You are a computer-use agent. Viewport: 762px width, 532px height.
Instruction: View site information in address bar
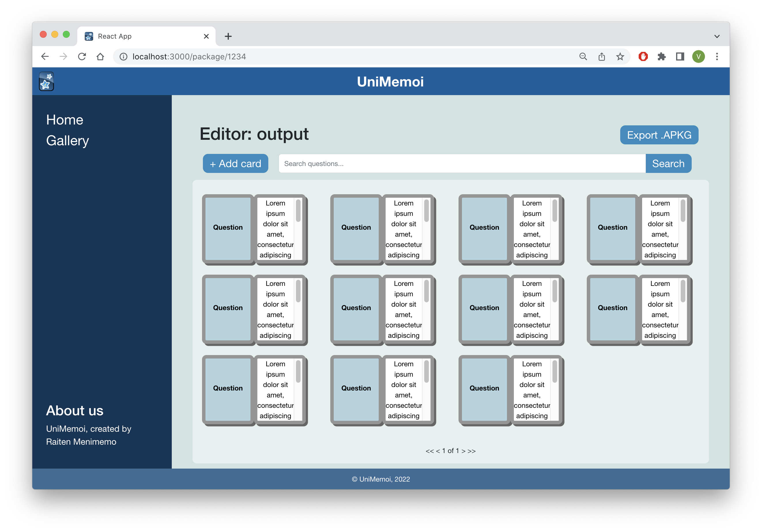[123, 57]
